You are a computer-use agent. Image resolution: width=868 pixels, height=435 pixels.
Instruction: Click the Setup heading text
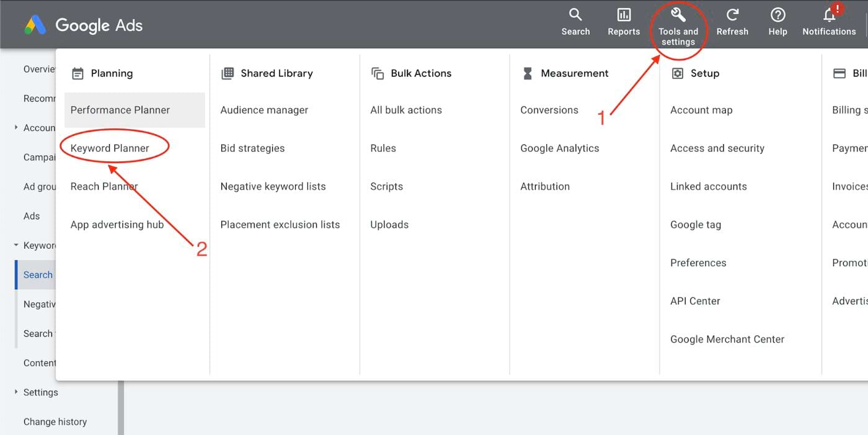tap(705, 73)
